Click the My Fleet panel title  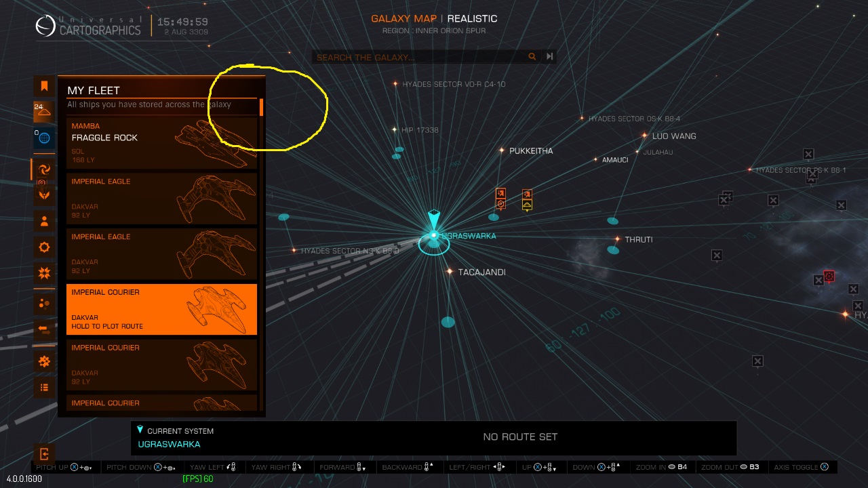[x=94, y=90]
